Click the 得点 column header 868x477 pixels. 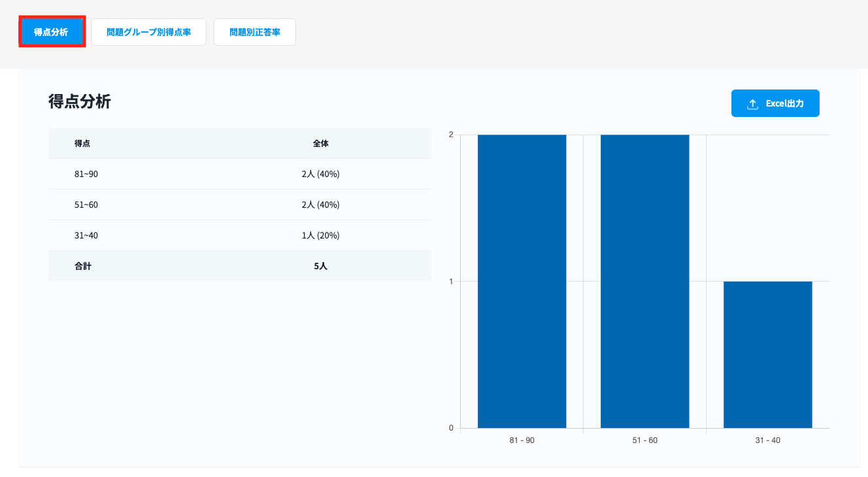[82, 143]
